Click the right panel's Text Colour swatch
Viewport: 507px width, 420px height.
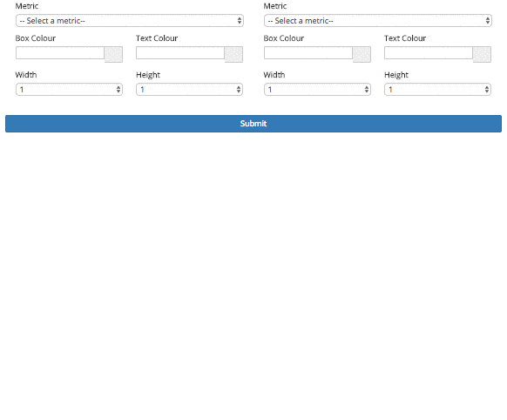[482, 54]
